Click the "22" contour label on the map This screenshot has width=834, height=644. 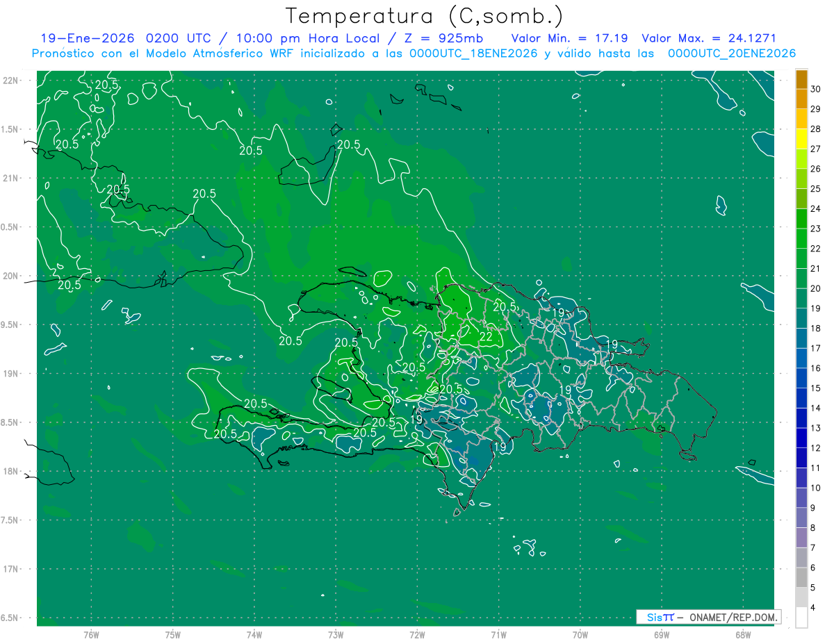486,337
